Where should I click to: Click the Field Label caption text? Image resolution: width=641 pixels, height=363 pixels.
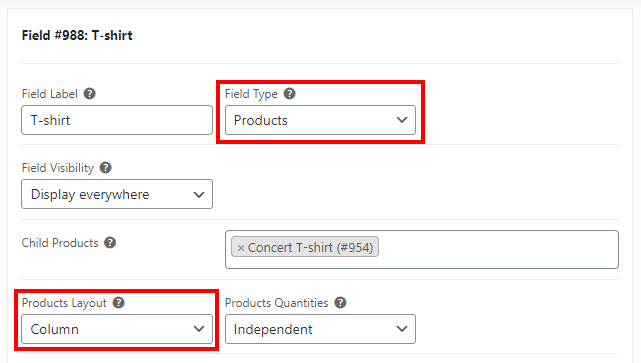[x=49, y=94]
